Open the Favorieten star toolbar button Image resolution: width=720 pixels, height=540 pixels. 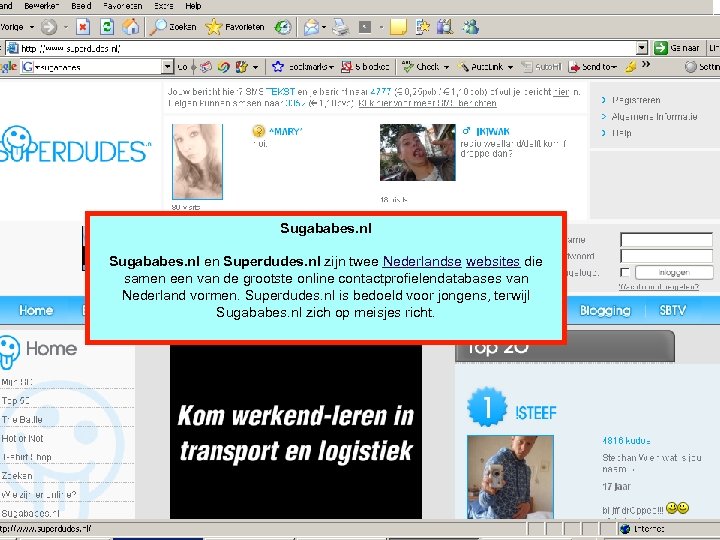[x=235, y=27]
